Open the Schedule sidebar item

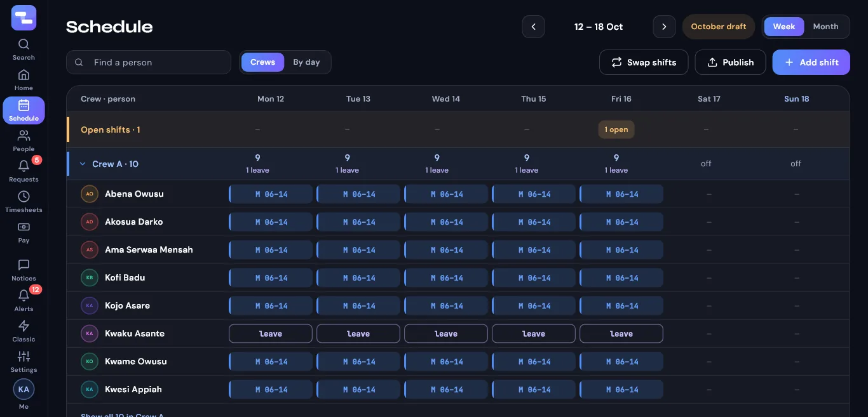pyautogui.click(x=24, y=110)
